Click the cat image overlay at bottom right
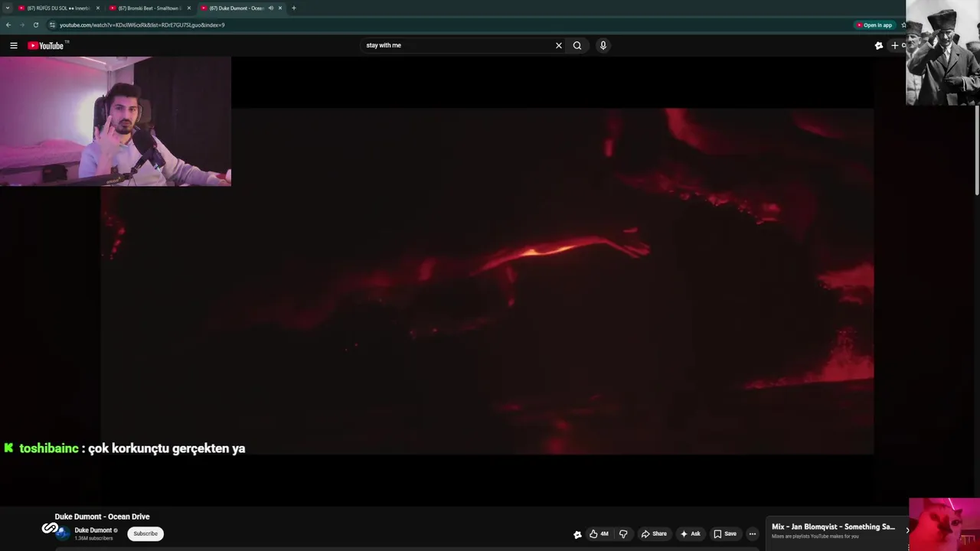 click(x=944, y=524)
